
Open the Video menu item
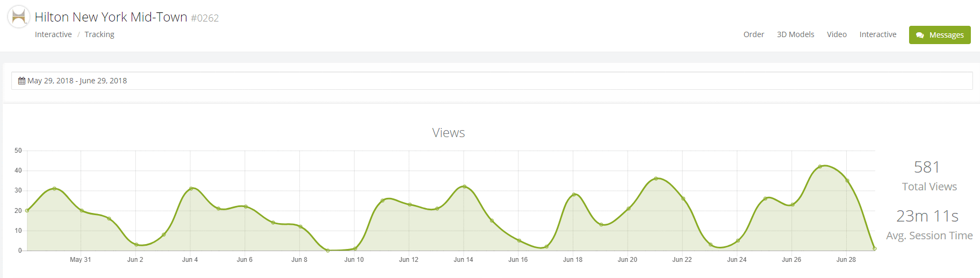click(x=837, y=34)
